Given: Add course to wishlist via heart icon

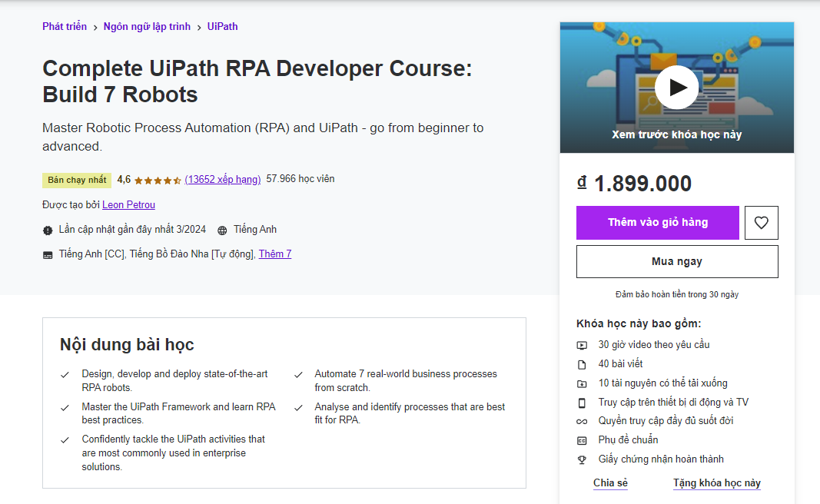Looking at the screenshot, I should click(x=761, y=222).
